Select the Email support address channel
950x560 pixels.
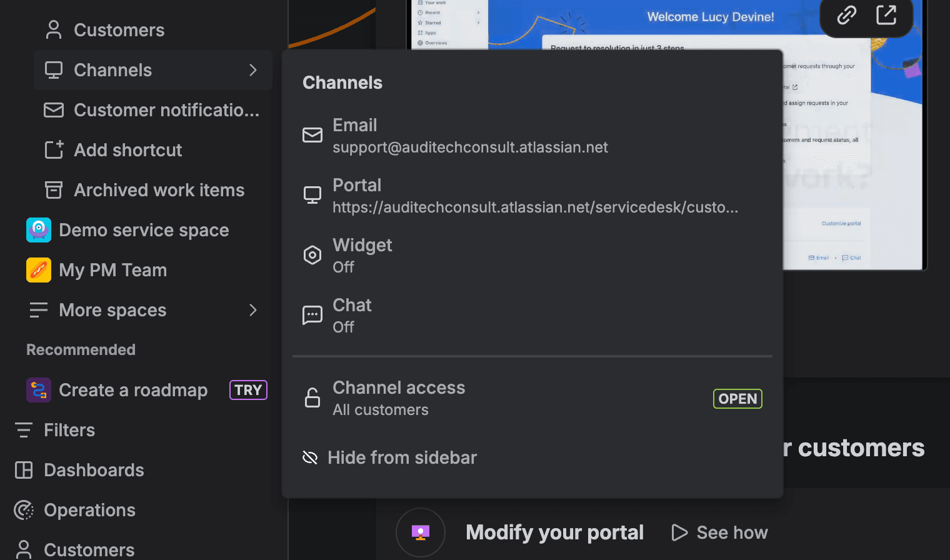coord(470,136)
